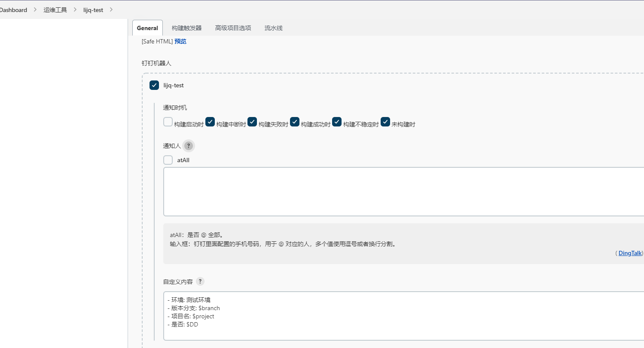The height and width of the screenshot is (348, 644).
Task: Tick the atAll checkbox
Action: [168, 160]
